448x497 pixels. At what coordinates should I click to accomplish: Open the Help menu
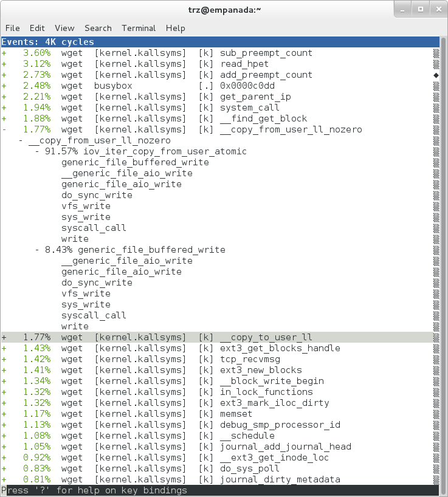[175, 28]
